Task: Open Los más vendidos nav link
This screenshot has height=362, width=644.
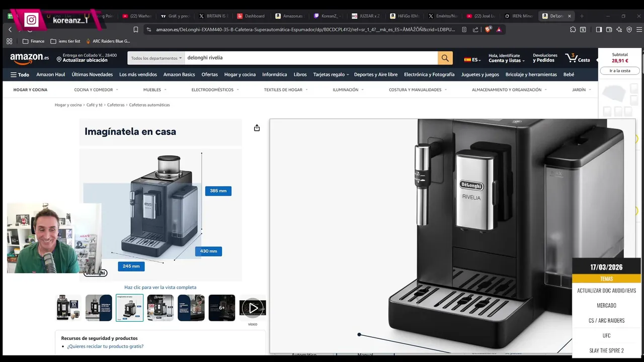Action: tap(138, 74)
